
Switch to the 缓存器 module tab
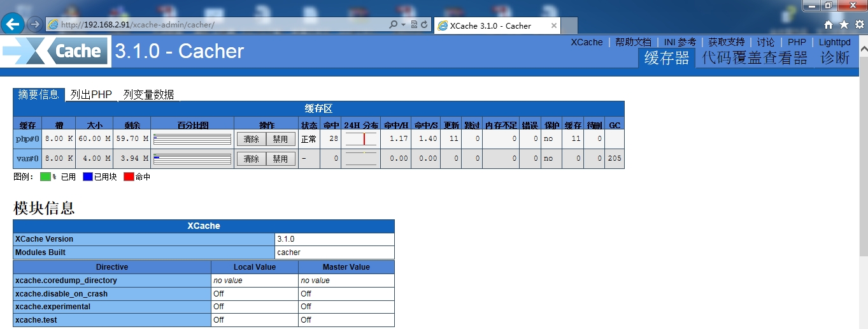point(667,58)
